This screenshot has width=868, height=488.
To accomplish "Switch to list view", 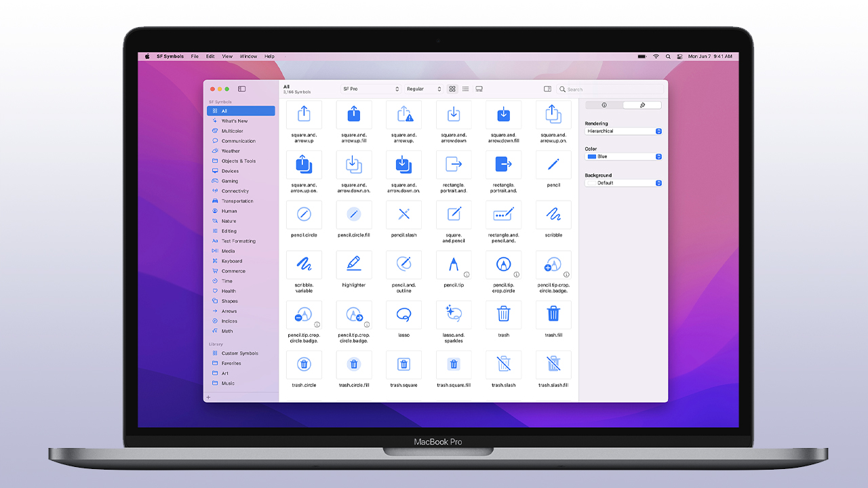I will coord(465,89).
